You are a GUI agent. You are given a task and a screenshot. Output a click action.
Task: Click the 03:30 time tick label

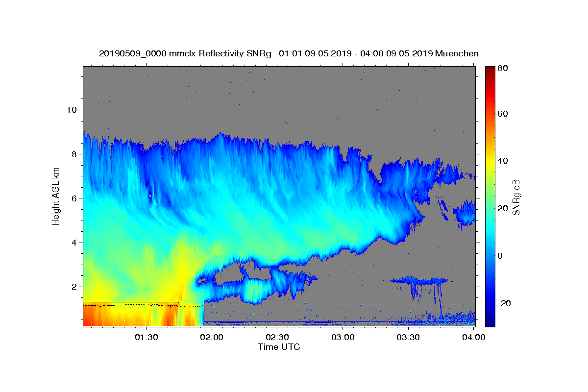click(x=408, y=337)
